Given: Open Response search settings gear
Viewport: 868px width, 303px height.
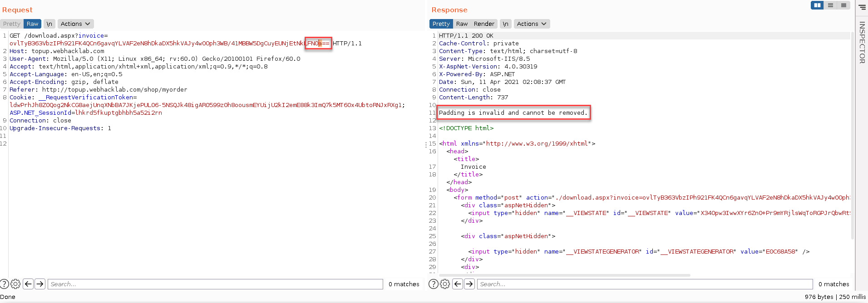Looking at the screenshot, I should (x=445, y=284).
